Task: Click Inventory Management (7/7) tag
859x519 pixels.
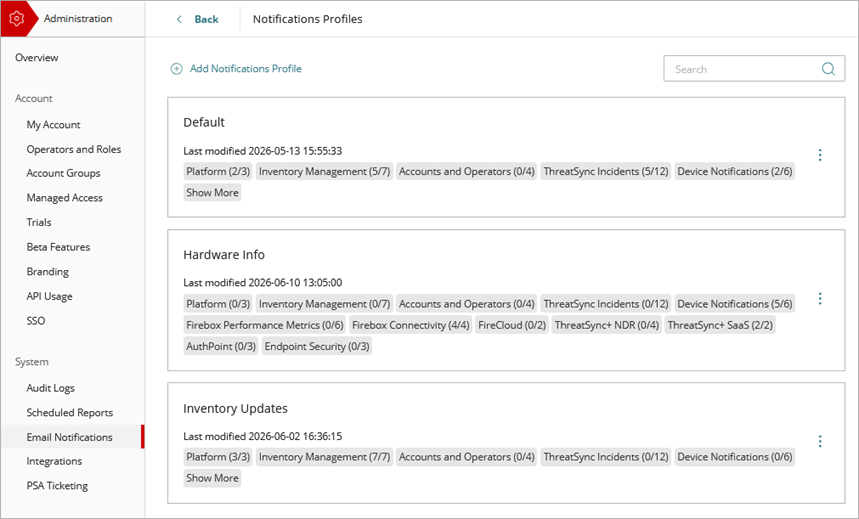Action: point(324,457)
